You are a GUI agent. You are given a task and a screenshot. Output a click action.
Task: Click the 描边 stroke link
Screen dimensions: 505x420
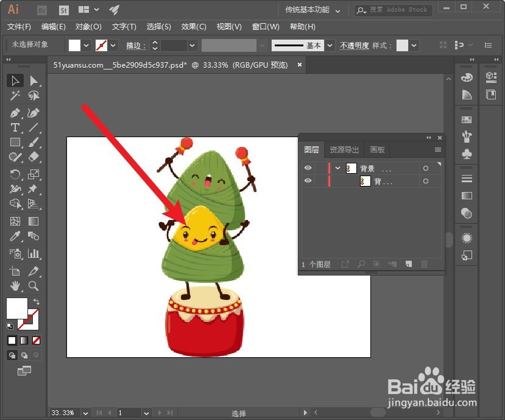click(x=136, y=46)
